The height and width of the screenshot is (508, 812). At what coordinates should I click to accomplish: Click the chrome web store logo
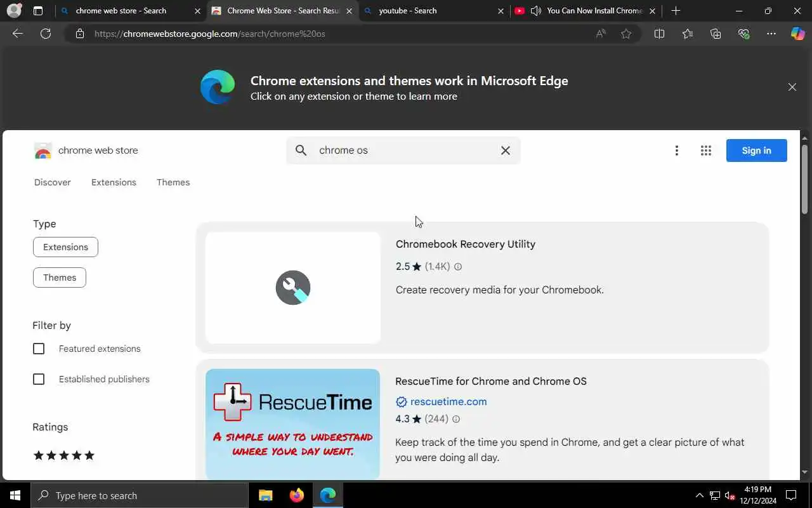click(x=86, y=150)
